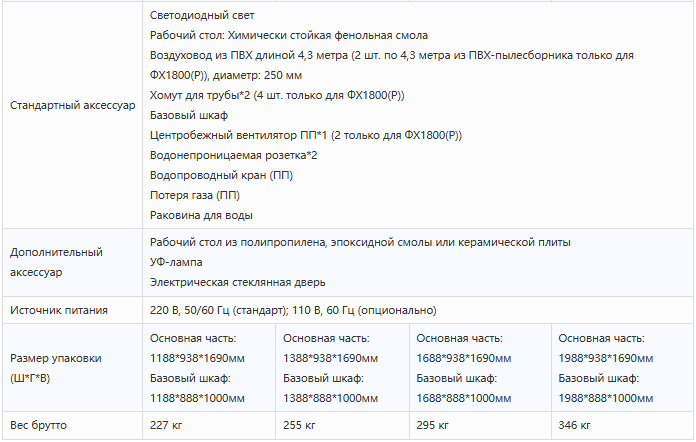Click the gross weight value '295 кг'
Viewport: 696px width, 442px height.
(x=432, y=425)
